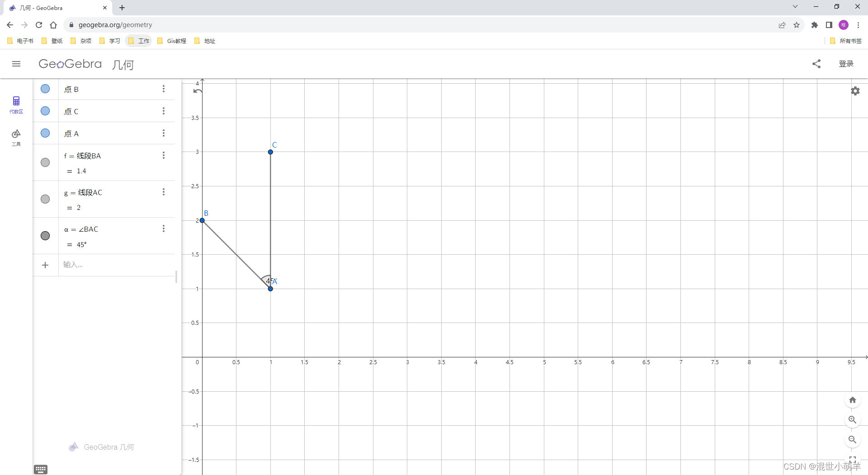The image size is (868, 475).
Task: Go back in browser history
Action: click(x=10, y=25)
